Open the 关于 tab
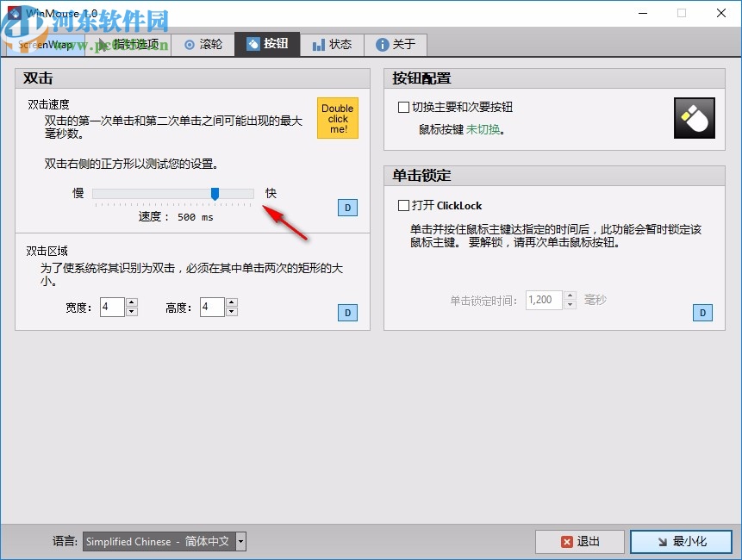Screen dimensions: 742x560 click(396, 45)
